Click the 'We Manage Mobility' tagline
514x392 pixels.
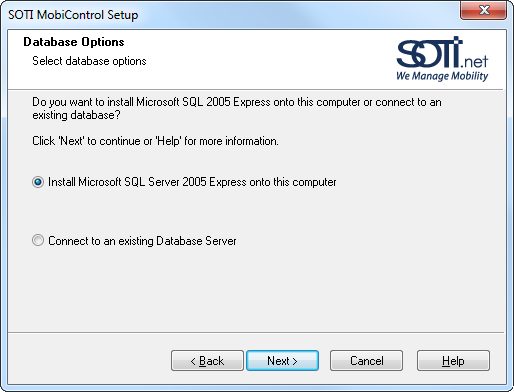pos(442,76)
